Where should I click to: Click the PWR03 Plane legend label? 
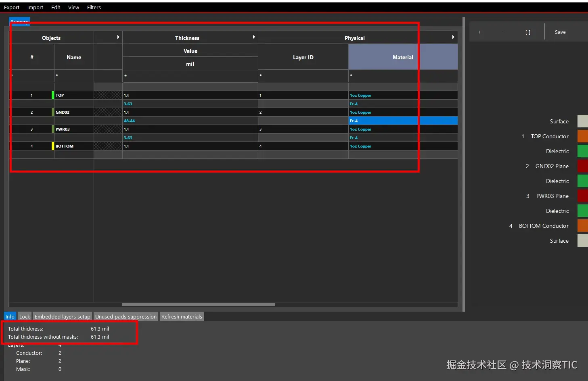point(552,196)
